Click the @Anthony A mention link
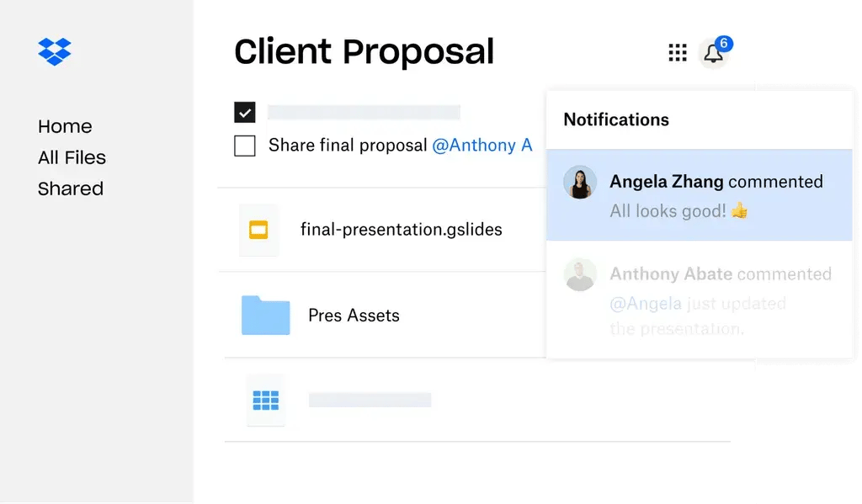Viewport: 862px width, 504px height. click(x=484, y=145)
